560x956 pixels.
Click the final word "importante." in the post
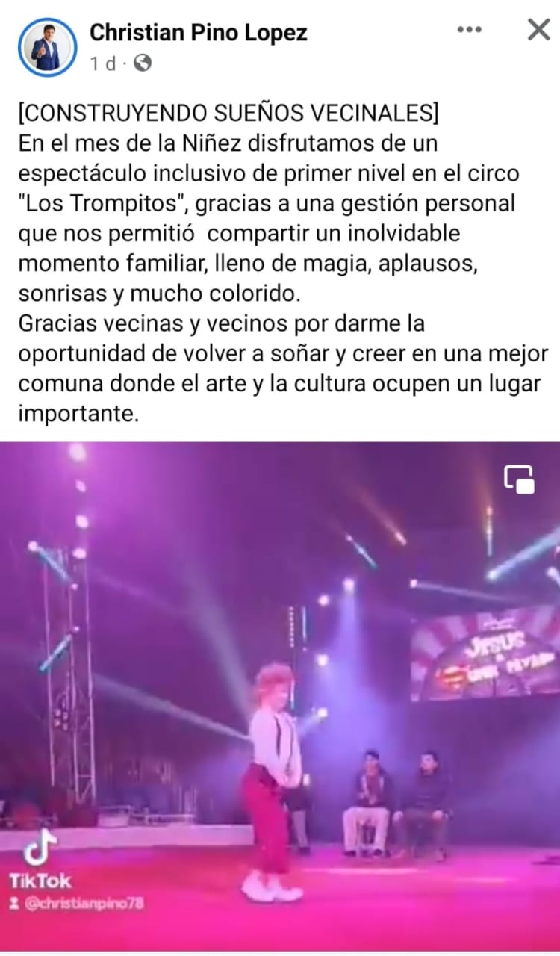(78, 415)
